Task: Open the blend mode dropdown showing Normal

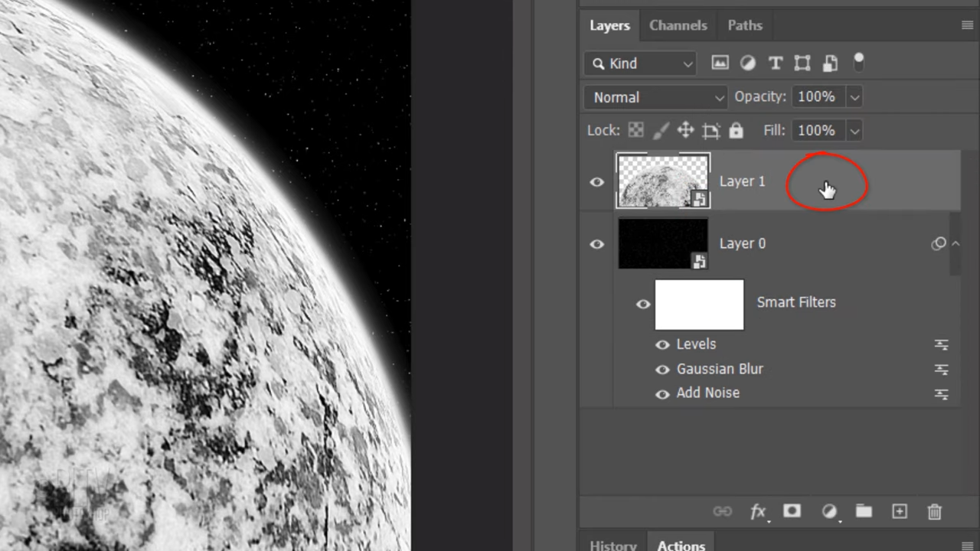Action: [655, 97]
